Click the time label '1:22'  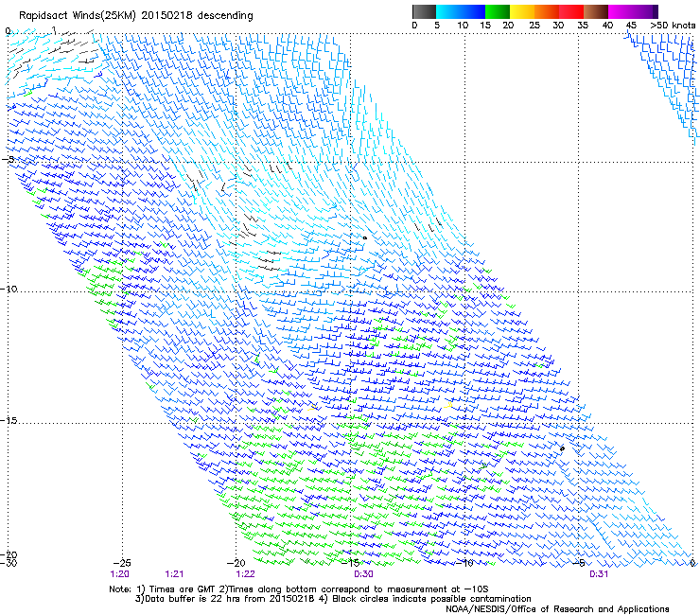245,574
